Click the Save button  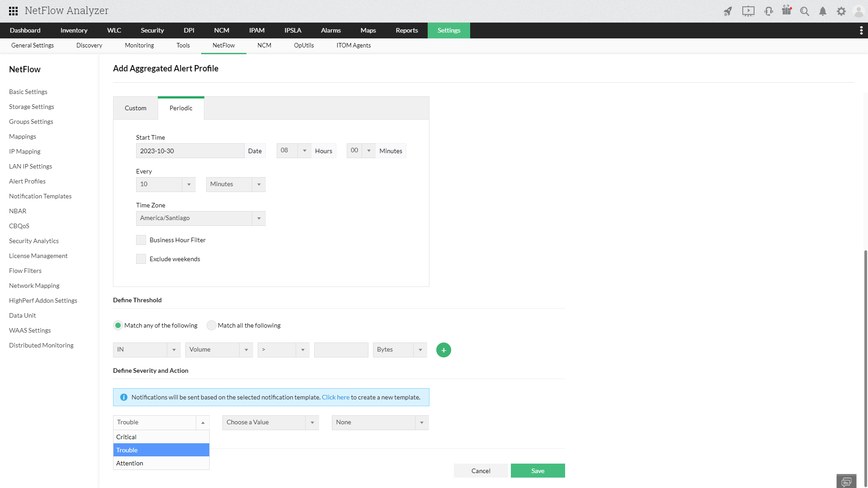tap(538, 471)
